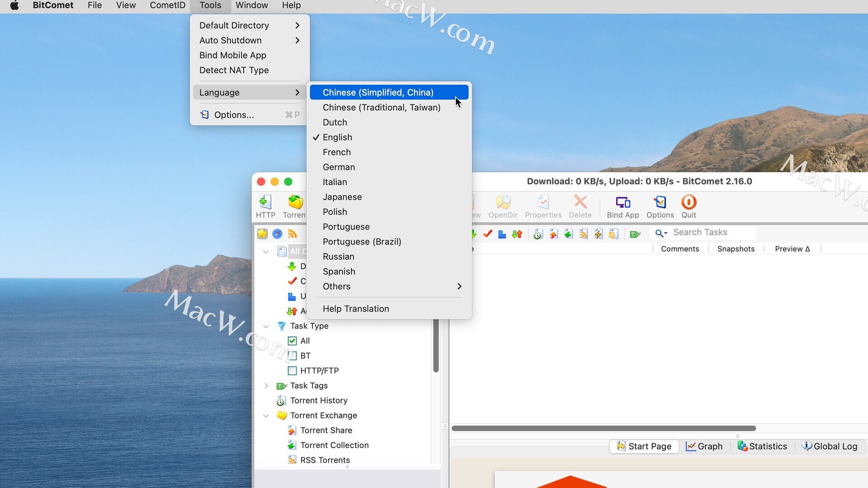Viewport: 868px width, 488px height.
Task: Click the Comments column header
Action: [680, 249]
